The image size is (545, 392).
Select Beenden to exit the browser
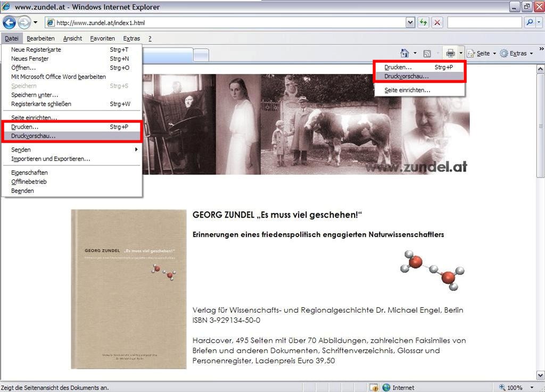72,190
